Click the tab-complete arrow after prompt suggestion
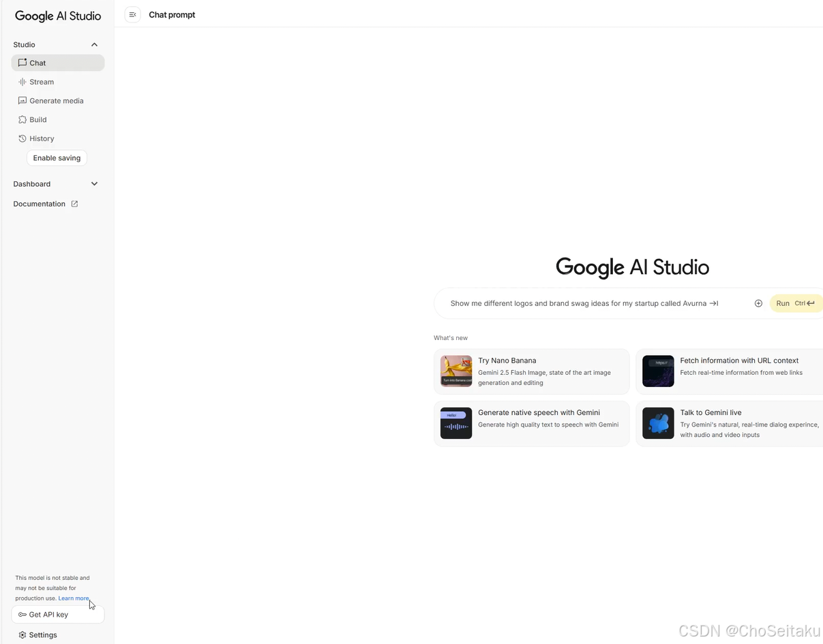Viewport: 823px width, 644px height. 714,303
